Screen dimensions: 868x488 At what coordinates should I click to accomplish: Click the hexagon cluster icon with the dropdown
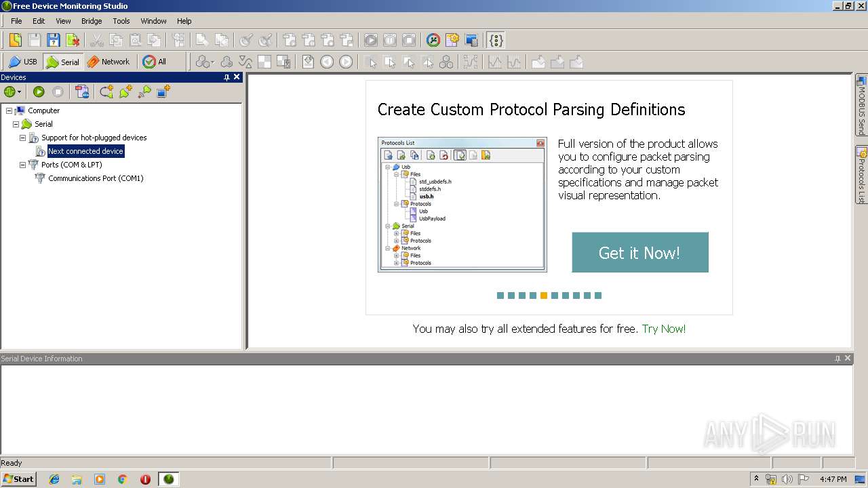point(204,62)
